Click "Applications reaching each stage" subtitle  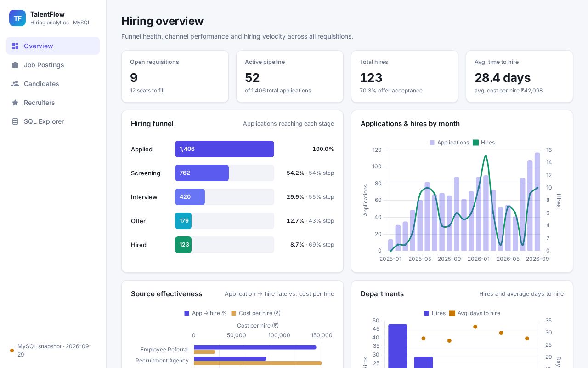[x=288, y=124]
